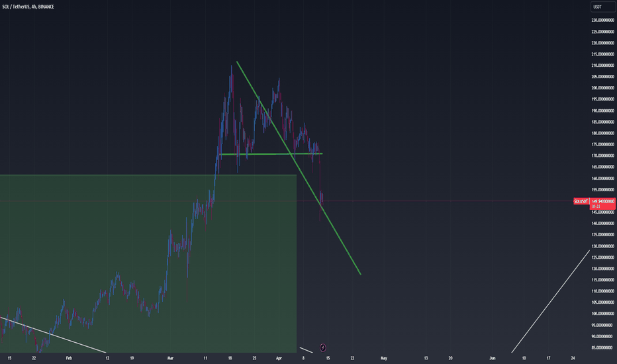Click the short green horizontal line near 170

coord(271,154)
